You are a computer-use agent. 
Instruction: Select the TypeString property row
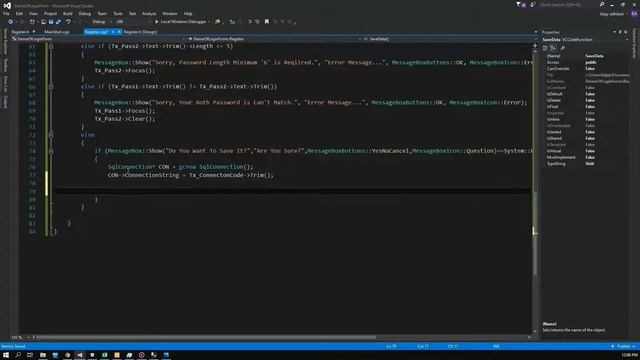(x=586, y=164)
